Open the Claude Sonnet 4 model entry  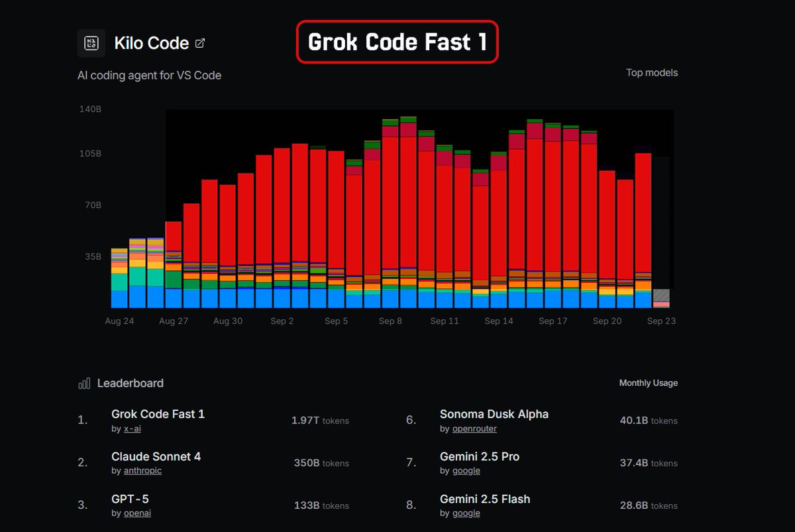(x=156, y=456)
